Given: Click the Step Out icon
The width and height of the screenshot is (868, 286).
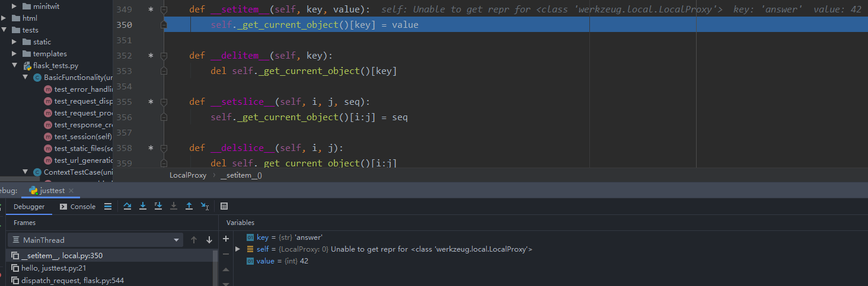Looking at the screenshot, I should (189, 206).
